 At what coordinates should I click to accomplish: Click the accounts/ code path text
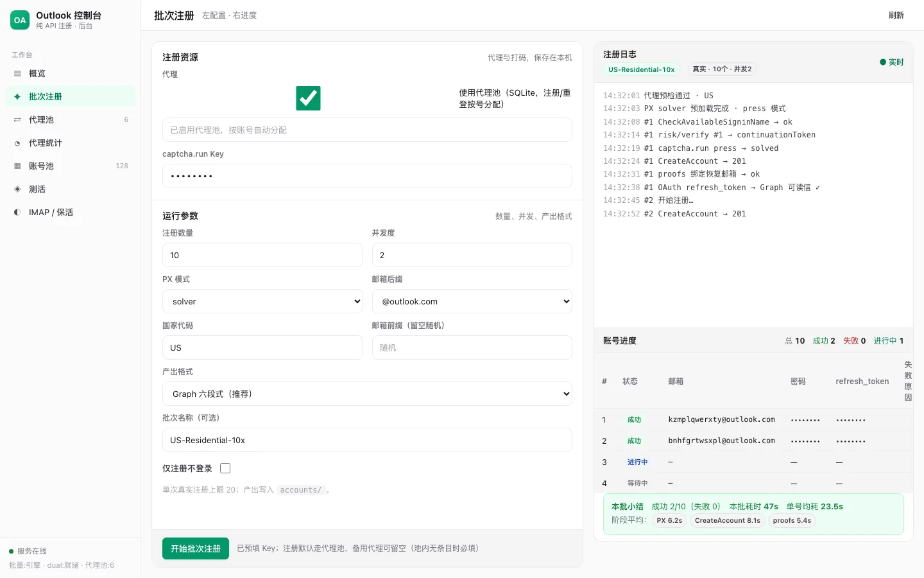(301, 490)
